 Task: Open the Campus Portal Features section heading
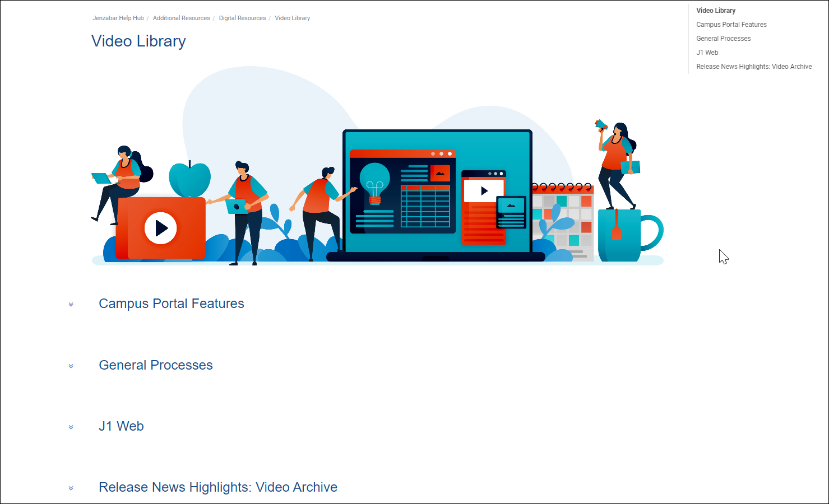pyautogui.click(x=172, y=304)
